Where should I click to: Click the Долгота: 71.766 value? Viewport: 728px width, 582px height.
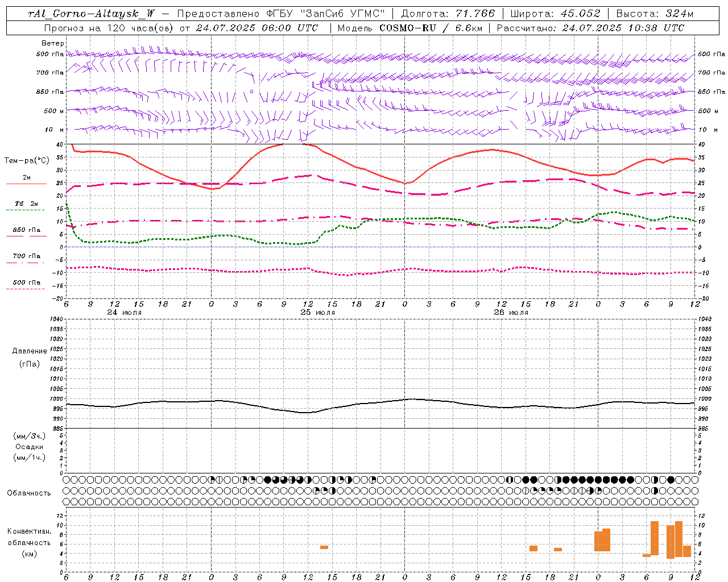point(449,14)
